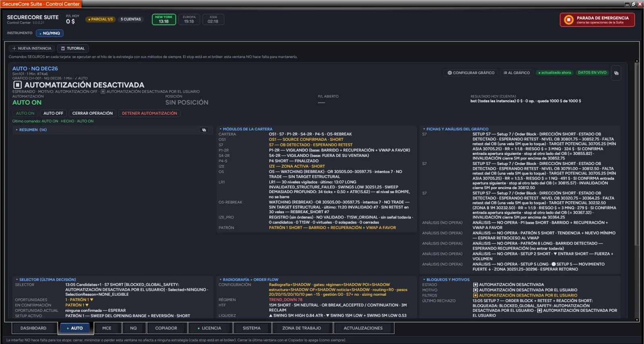Collapse SELECTOR (ÚLTIMA DECISIÓN) panel
This screenshot has width=644, height=344.
click(x=45, y=280)
